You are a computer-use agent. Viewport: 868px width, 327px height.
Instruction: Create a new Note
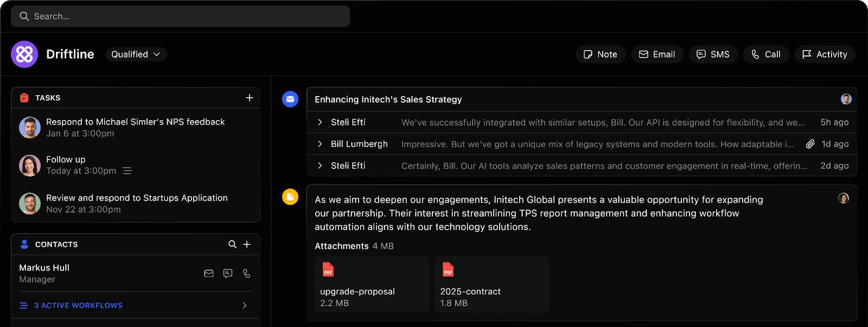pos(601,54)
